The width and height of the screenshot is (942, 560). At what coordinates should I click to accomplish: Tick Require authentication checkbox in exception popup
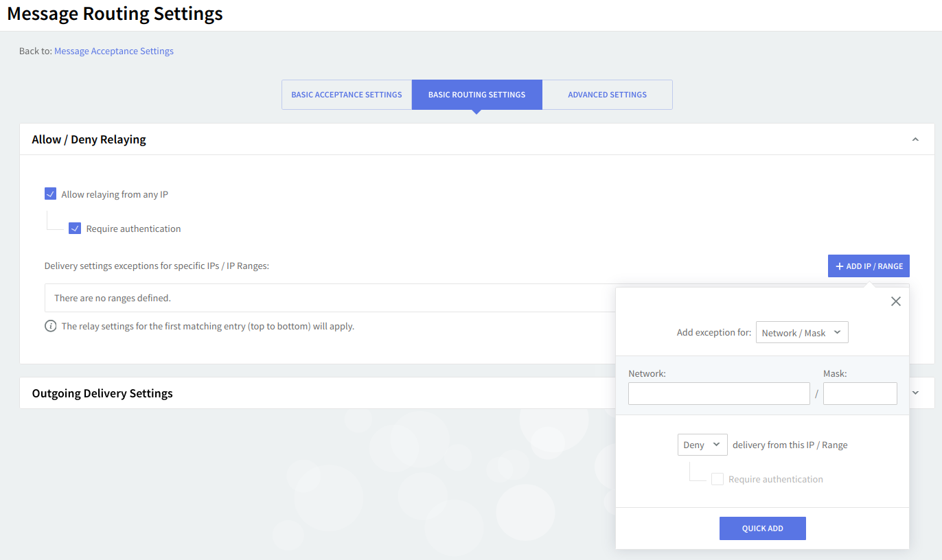(717, 479)
